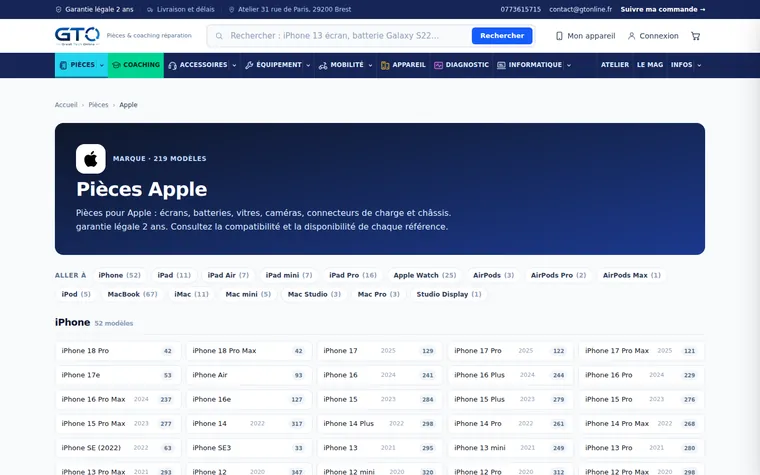Click the shield icon for Garantie légale
Image resolution: width=760 pixels, height=475 pixels.
59,9
